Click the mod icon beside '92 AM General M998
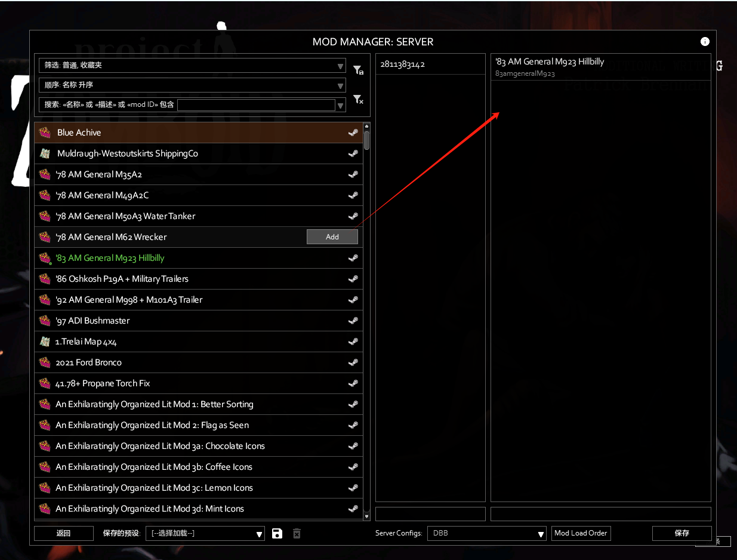This screenshot has width=737, height=560. point(45,300)
